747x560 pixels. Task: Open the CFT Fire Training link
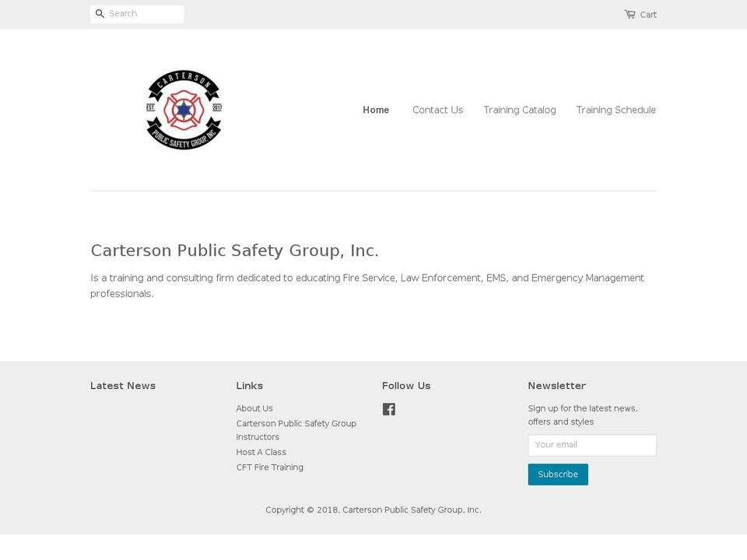point(270,467)
